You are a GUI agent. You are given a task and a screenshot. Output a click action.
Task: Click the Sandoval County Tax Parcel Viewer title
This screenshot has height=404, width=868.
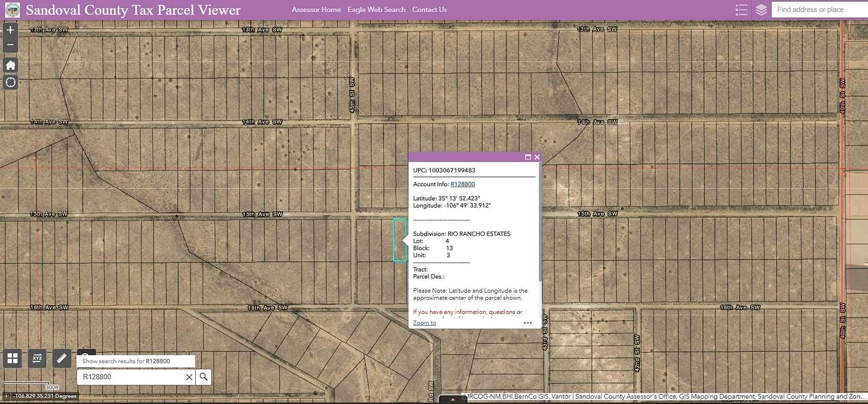(x=133, y=10)
